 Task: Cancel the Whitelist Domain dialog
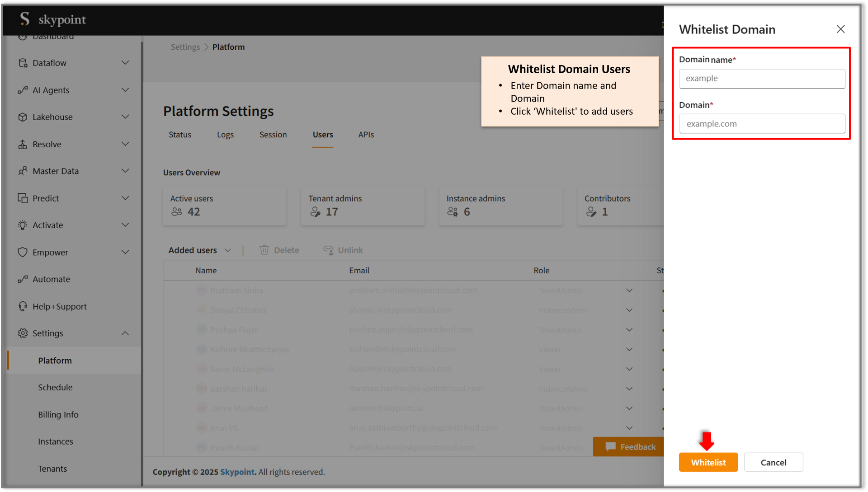[773, 462]
